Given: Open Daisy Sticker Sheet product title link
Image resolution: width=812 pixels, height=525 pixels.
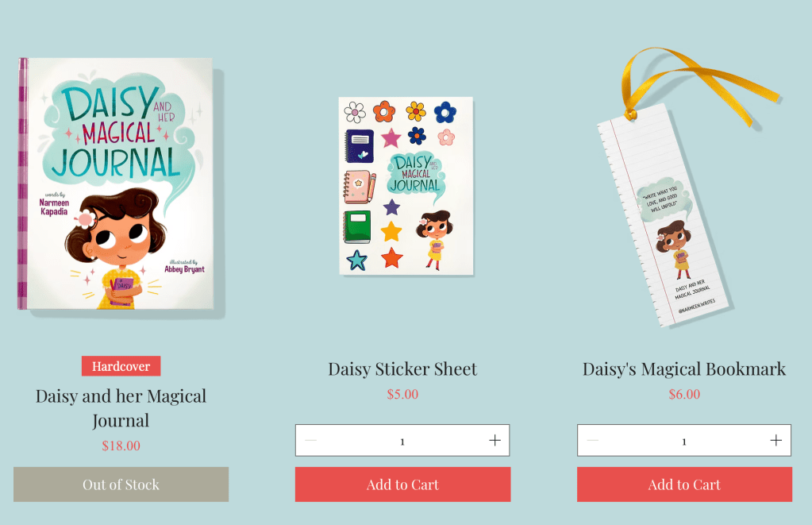Looking at the screenshot, I should [402, 369].
